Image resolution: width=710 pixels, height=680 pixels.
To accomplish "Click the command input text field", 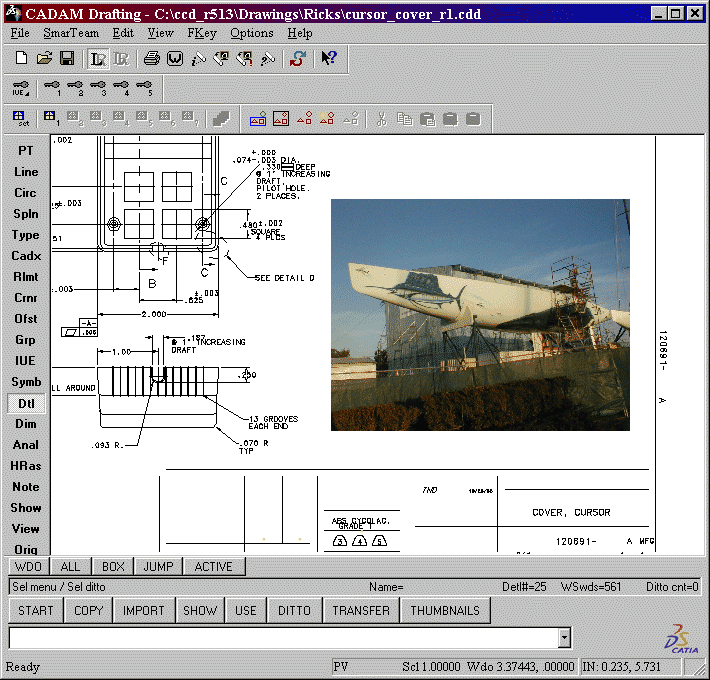I will pos(282,637).
